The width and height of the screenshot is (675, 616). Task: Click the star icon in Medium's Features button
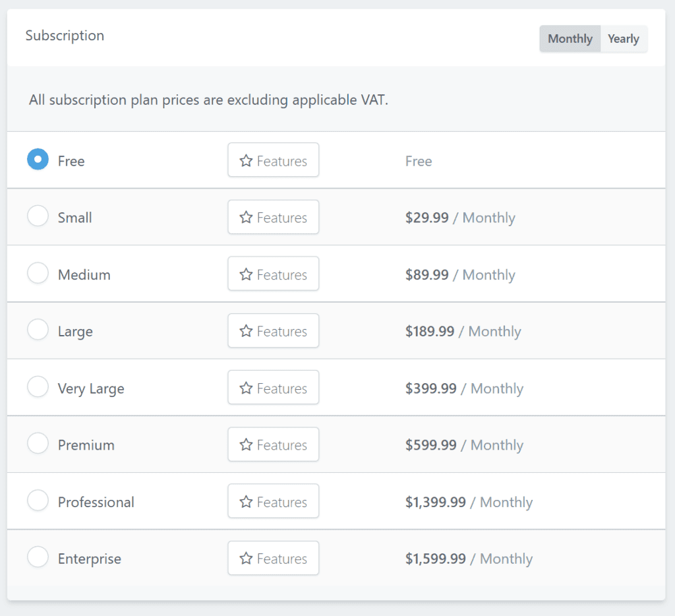tap(247, 274)
